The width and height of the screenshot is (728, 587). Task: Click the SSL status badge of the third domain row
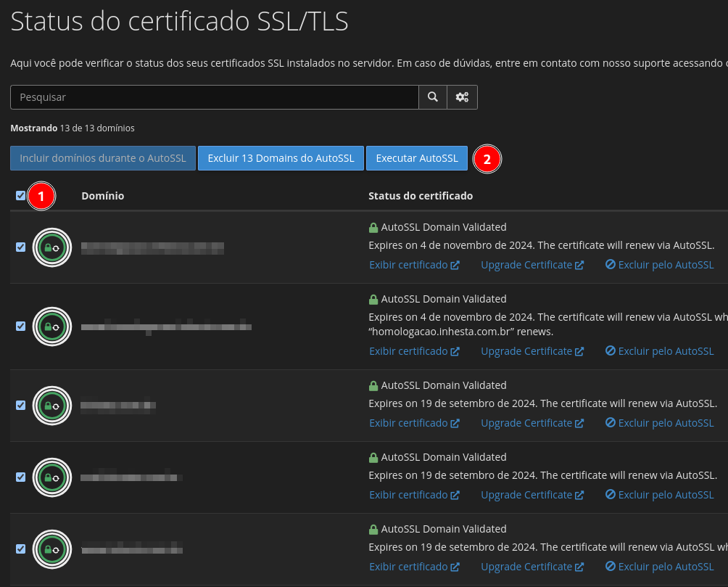click(x=52, y=406)
